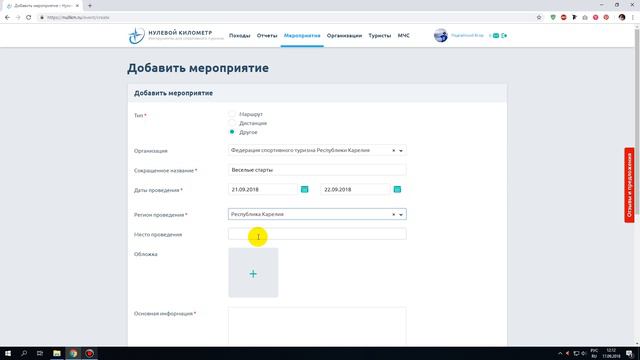
Task: Open the Chrome profile avatar
Action: tap(622, 18)
